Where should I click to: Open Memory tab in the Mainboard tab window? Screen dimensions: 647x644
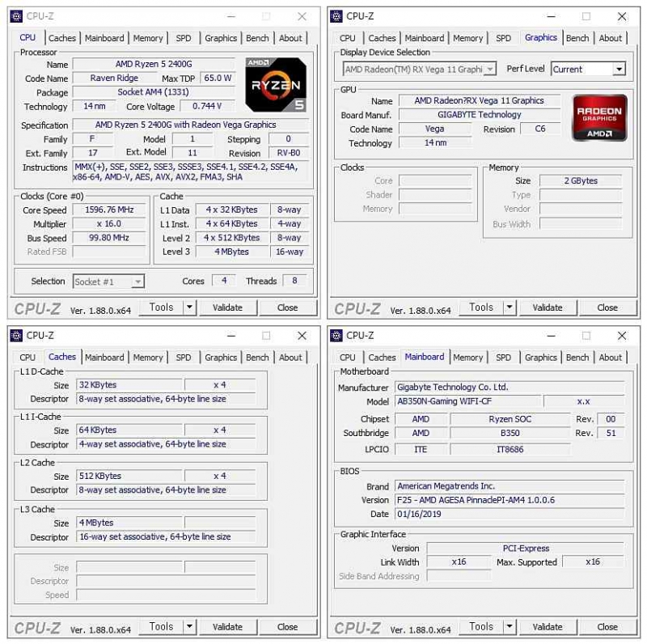coord(468,358)
